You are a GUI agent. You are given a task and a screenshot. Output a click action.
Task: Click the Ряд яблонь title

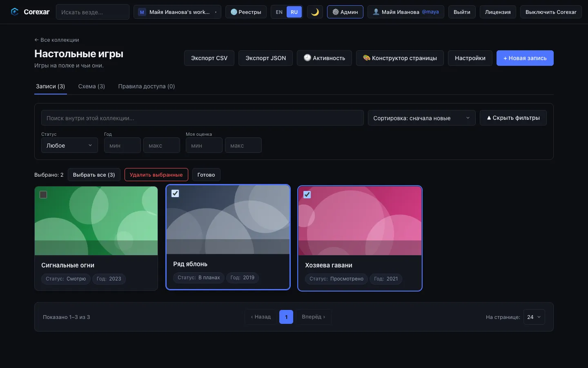pyautogui.click(x=190, y=264)
